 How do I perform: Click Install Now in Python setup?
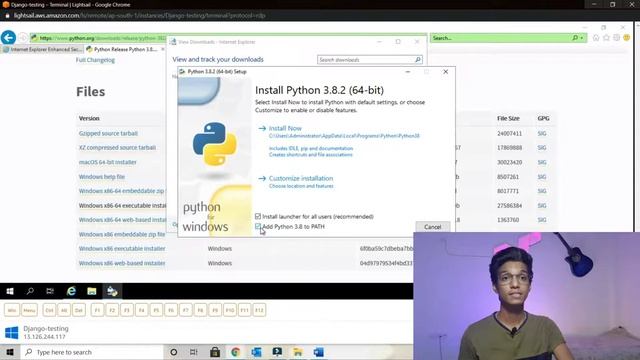pos(285,128)
